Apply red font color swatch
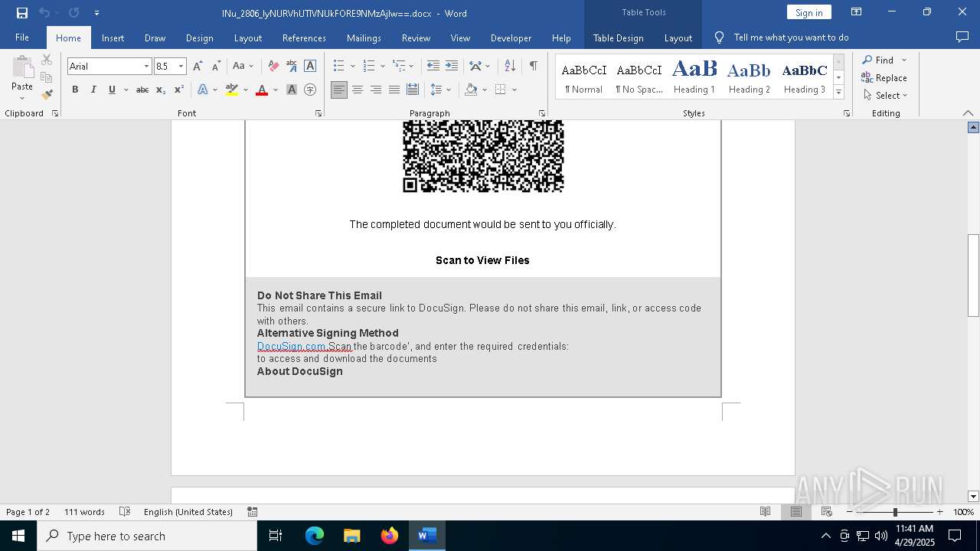 [x=262, y=90]
